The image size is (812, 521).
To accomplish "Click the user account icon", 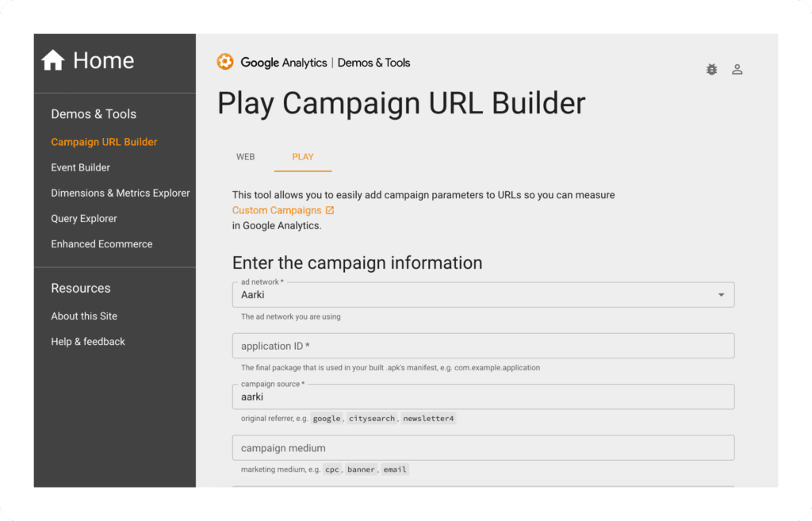I will click(737, 70).
